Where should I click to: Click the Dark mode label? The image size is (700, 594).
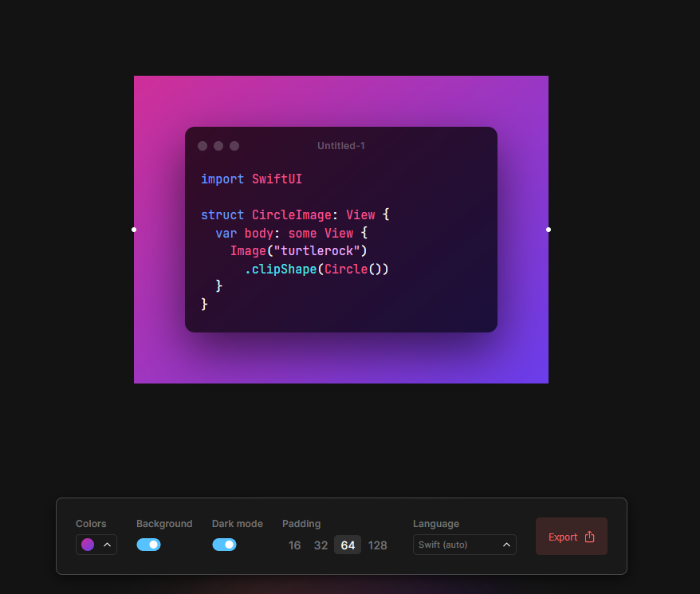coord(238,523)
